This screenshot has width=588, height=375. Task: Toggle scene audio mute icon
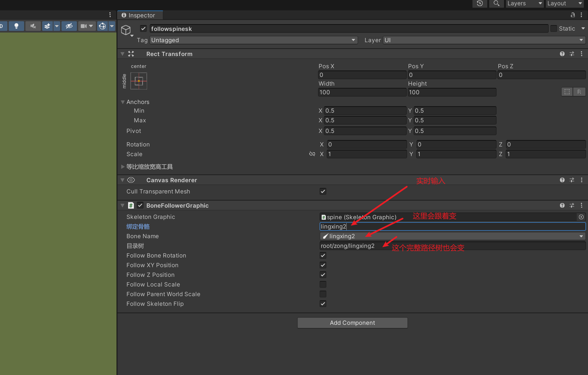tap(33, 26)
